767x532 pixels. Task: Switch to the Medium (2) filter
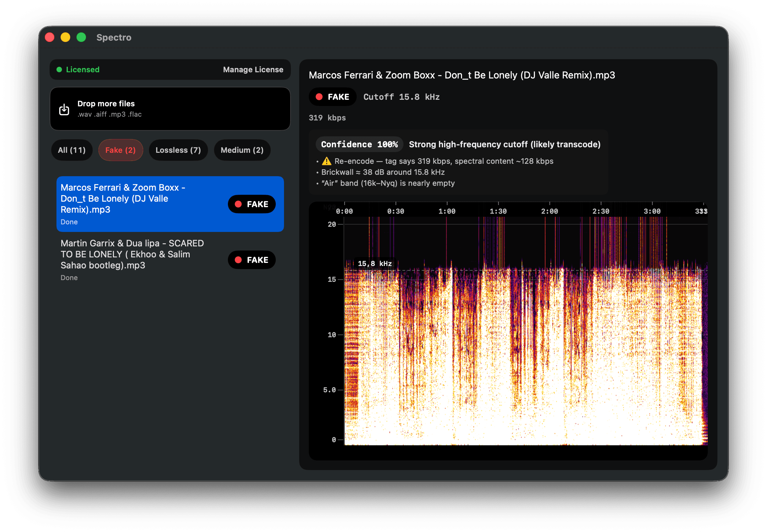click(x=242, y=150)
